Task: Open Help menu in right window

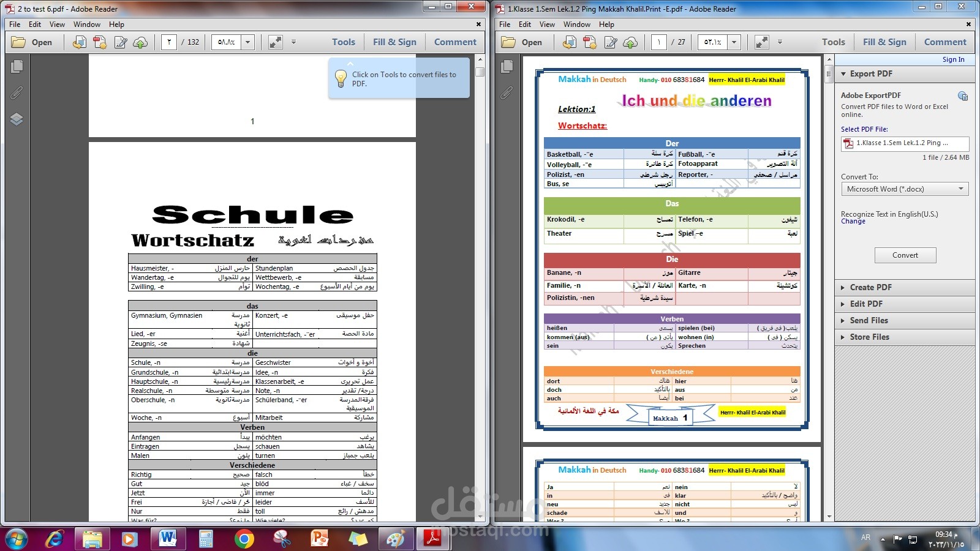Action: tap(606, 24)
